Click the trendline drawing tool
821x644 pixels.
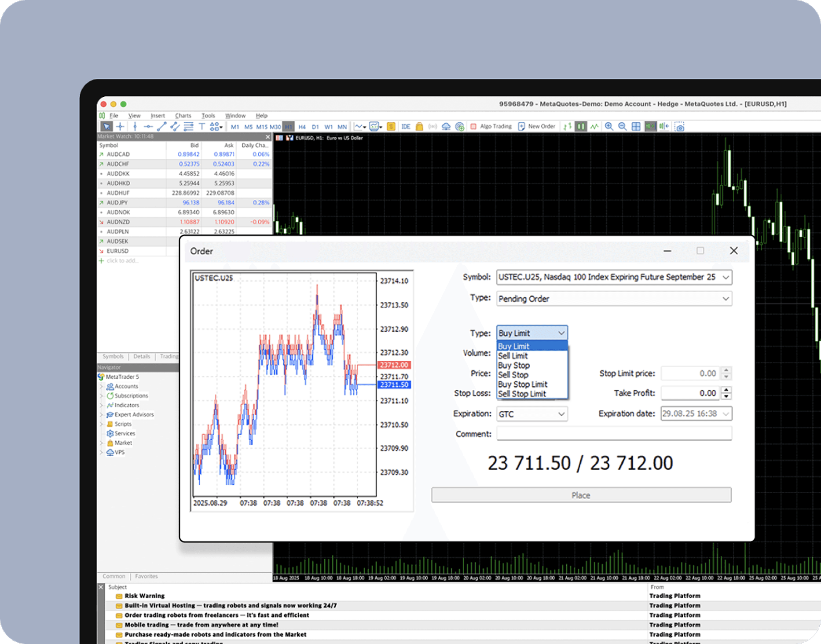pos(161,127)
